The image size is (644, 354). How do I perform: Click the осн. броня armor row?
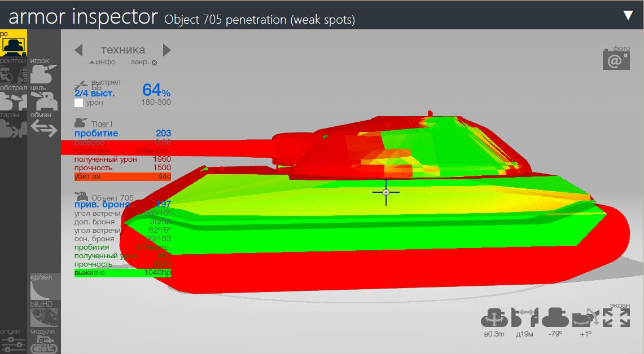pyautogui.click(x=123, y=239)
